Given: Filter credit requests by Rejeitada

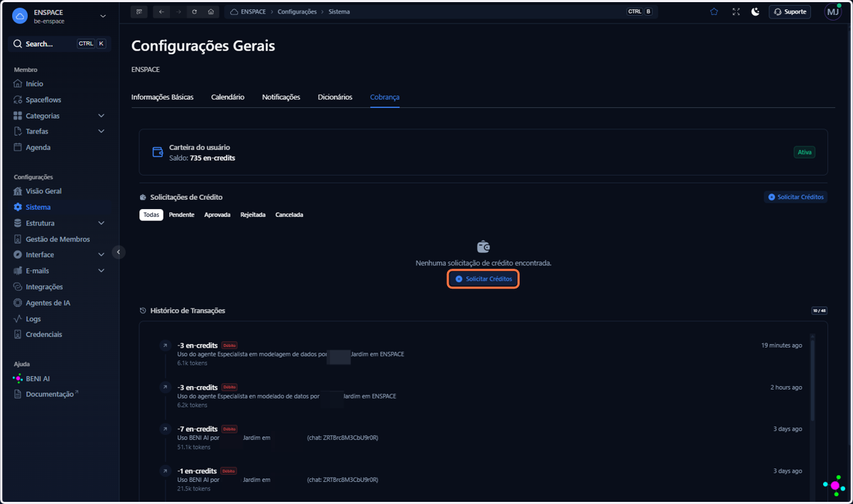Looking at the screenshot, I should click(x=253, y=215).
